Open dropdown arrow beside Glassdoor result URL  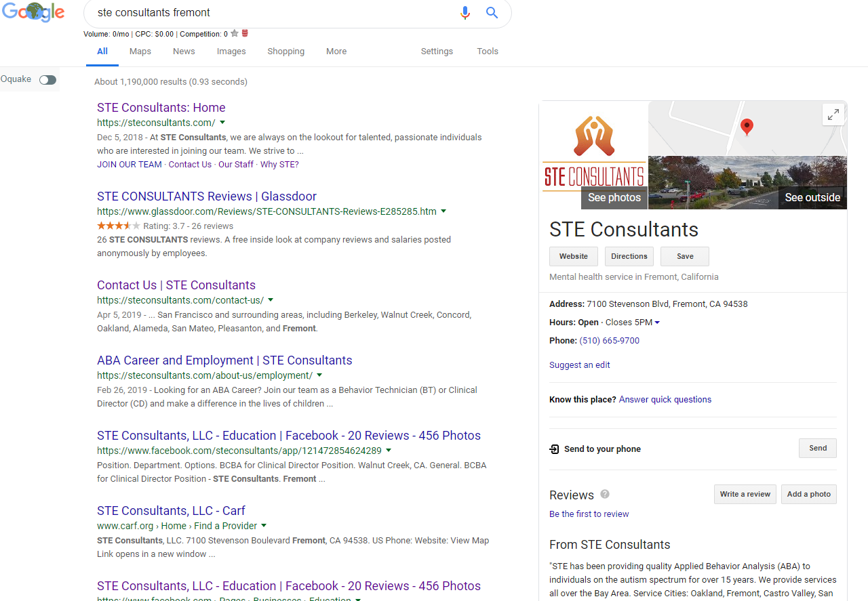443,211
